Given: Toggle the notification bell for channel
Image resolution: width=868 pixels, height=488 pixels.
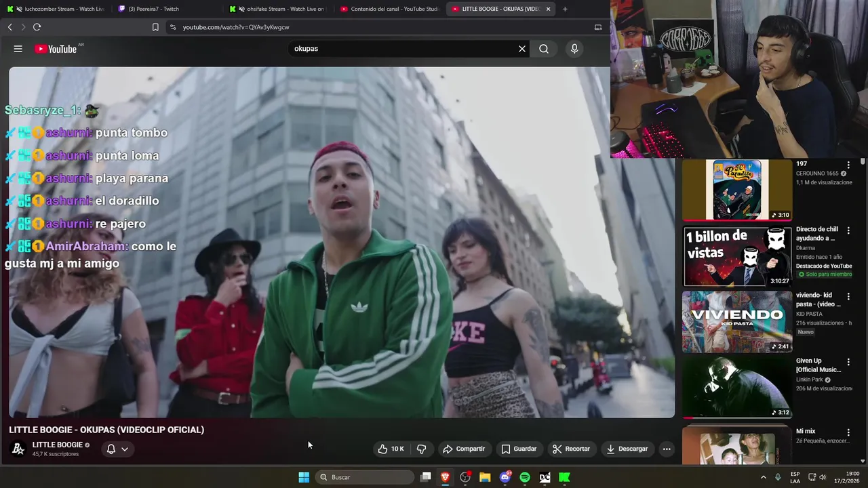Looking at the screenshot, I should tap(111, 449).
